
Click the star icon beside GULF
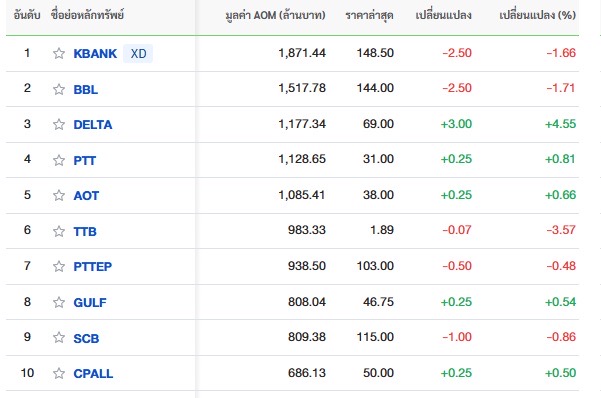click(59, 302)
